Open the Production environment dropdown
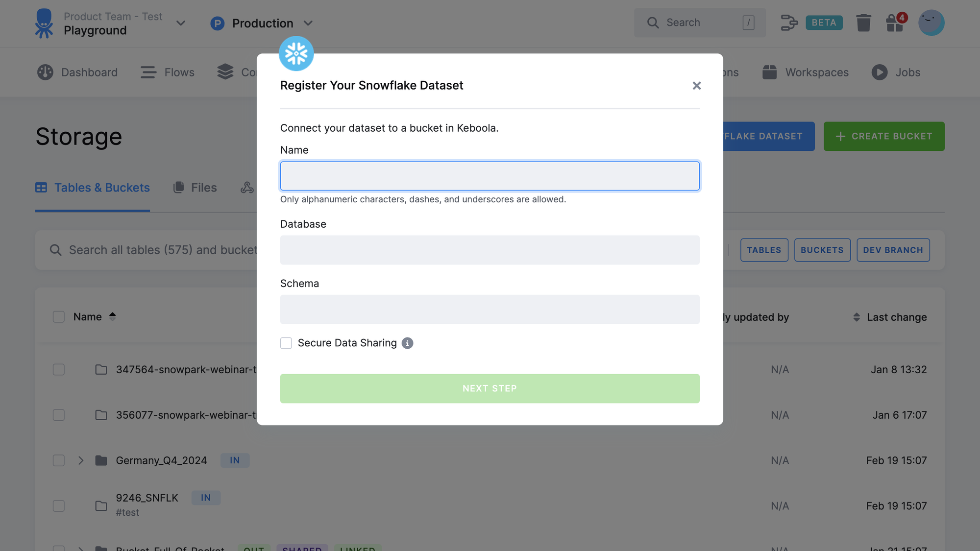The width and height of the screenshot is (980, 551). tap(309, 23)
